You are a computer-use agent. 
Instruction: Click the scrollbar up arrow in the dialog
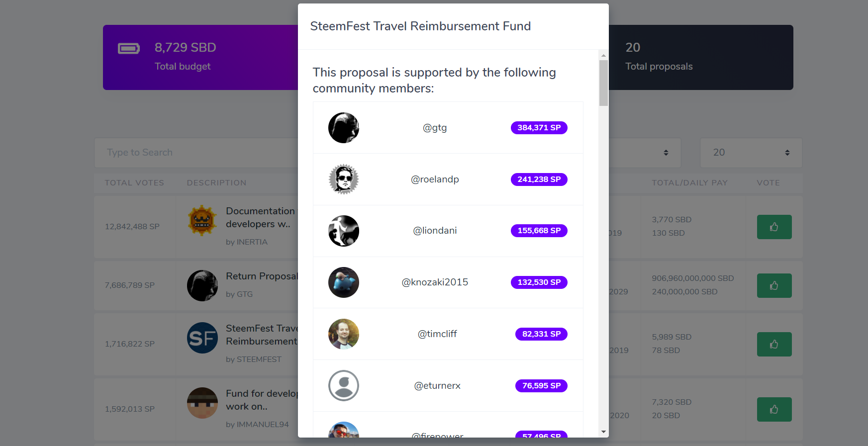pyautogui.click(x=603, y=55)
